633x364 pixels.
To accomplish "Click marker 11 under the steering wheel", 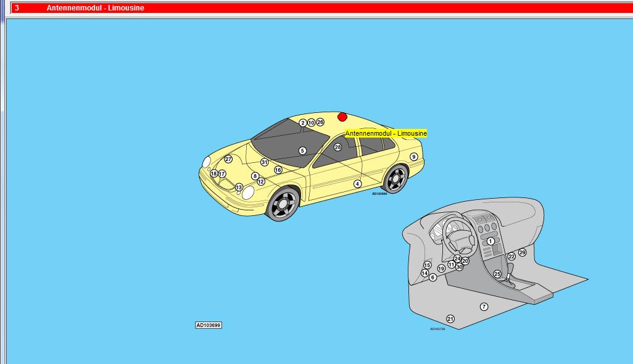I will tap(452, 265).
